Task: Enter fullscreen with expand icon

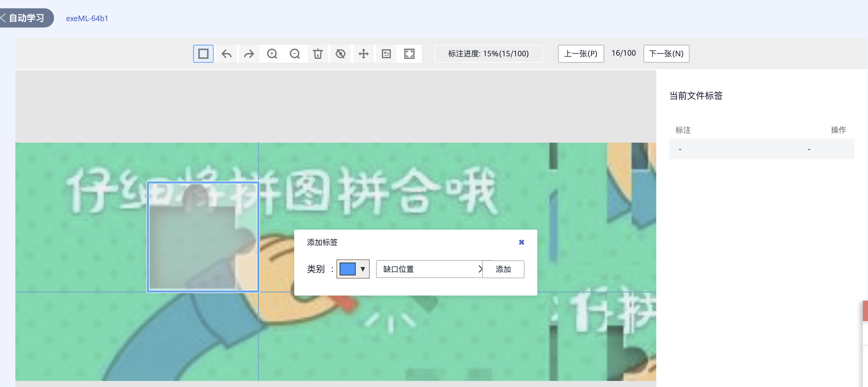Action: (x=409, y=54)
